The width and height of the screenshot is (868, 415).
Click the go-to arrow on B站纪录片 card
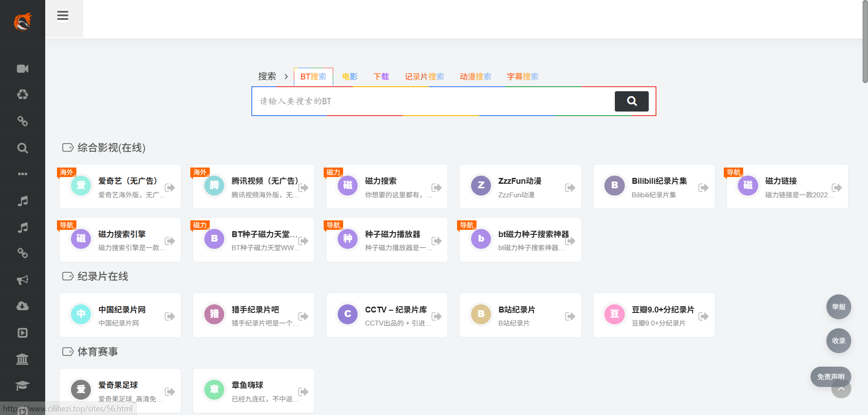(570, 316)
